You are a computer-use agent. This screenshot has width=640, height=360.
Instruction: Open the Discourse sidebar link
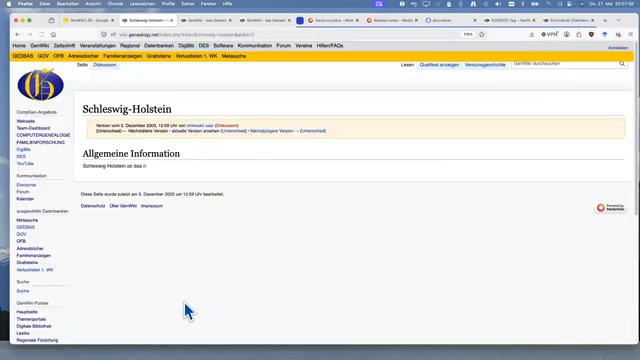pyautogui.click(x=26, y=185)
